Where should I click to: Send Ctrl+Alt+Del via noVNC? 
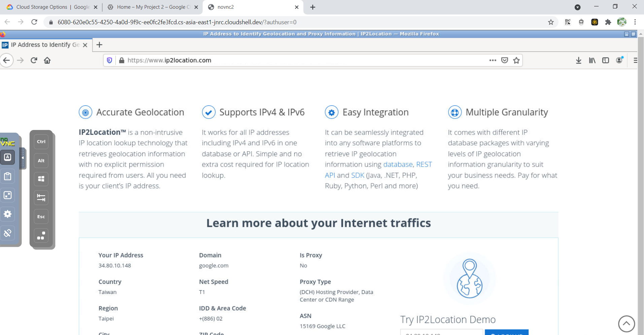click(x=41, y=236)
